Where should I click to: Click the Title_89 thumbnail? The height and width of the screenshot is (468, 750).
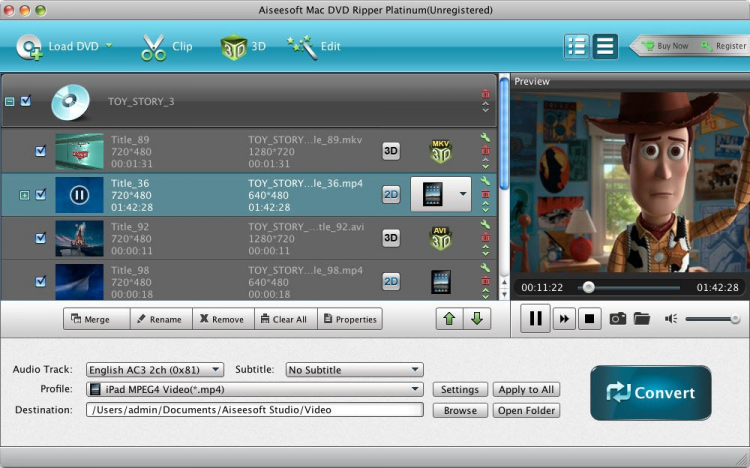[79, 151]
